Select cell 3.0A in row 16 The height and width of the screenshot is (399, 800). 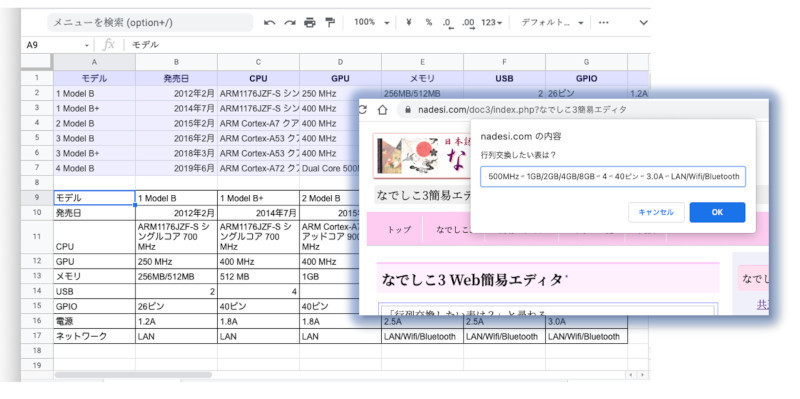(x=586, y=322)
